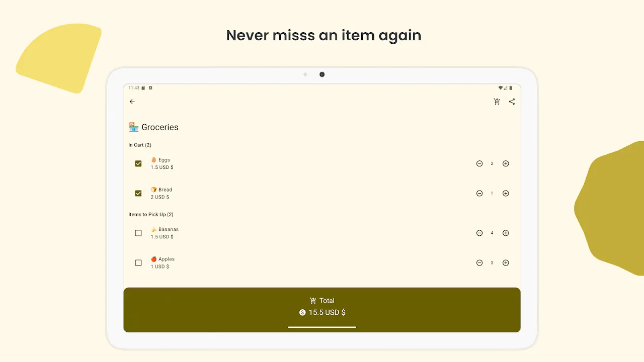Viewport: 644px width, 362px height.
Task: Open the Total 15.5 USD bar
Action: tap(322, 307)
